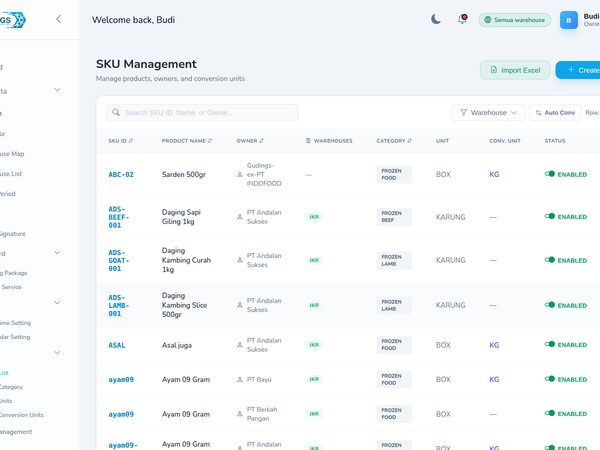Click the globe icon in Semua warehouse
This screenshot has width=600, height=450.
click(488, 20)
